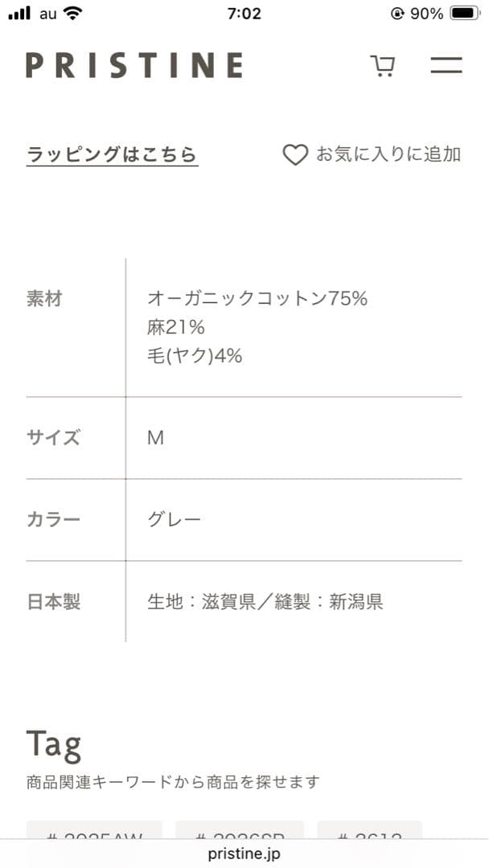This screenshot has width=489, height=868.
Task: Open the ラッピングはこちら link
Action: [112, 154]
